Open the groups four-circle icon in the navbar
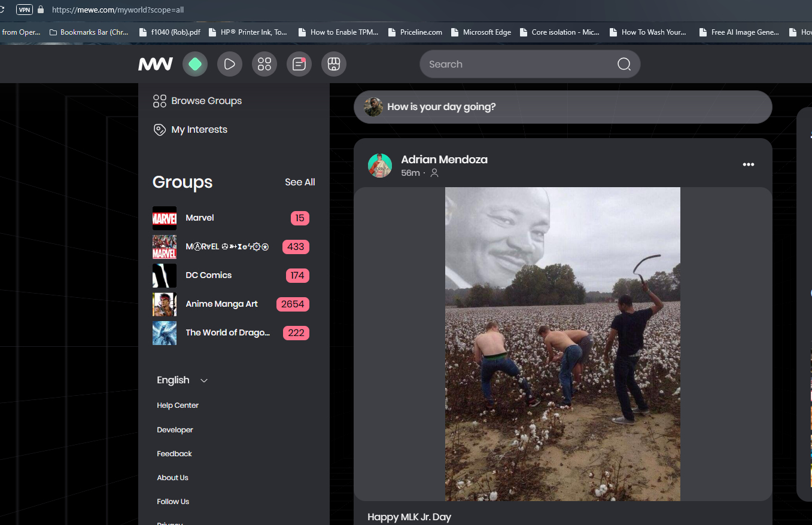Viewport: 812px width, 525px height. click(264, 64)
